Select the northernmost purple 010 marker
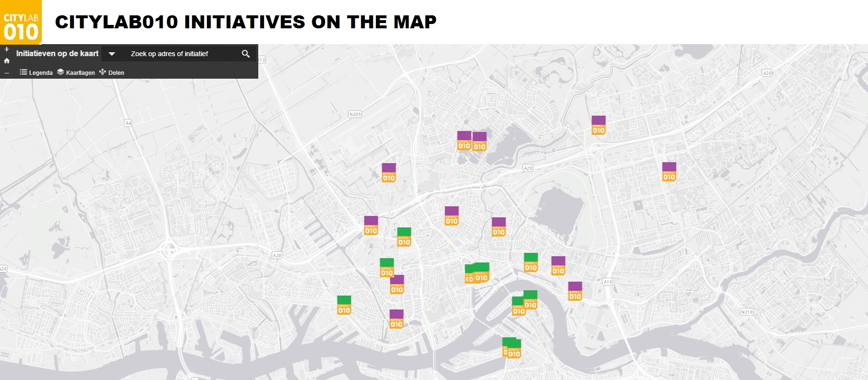Screen dimensions: 868x380 (598, 125)
